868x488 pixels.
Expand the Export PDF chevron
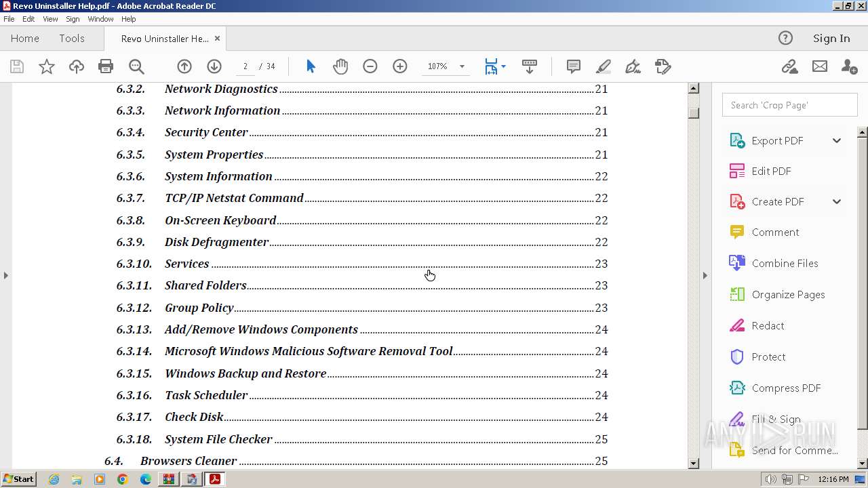[837, 140]
